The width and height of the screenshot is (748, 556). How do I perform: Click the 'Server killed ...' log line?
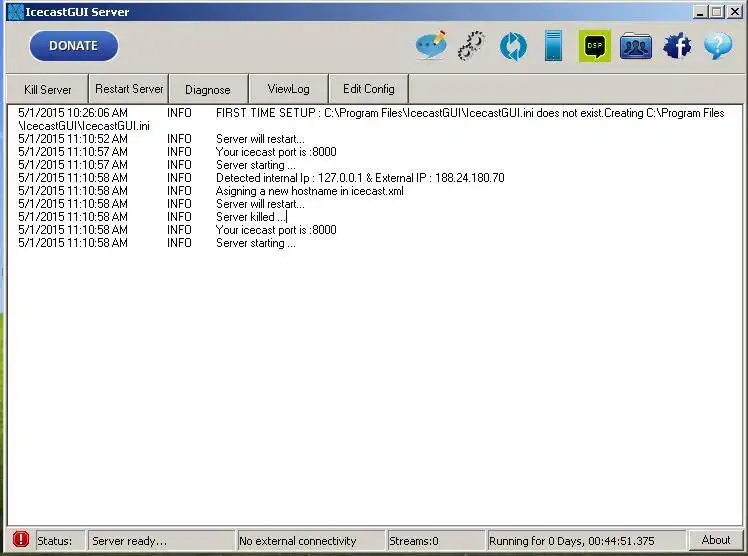pyautogui.click(x=152, y=217)
